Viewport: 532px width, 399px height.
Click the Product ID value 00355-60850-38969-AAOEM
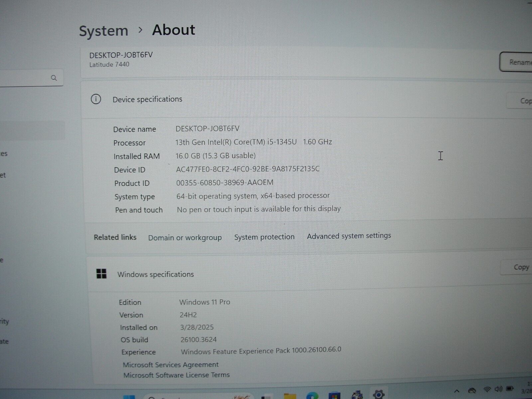click(x=225, y=183)
